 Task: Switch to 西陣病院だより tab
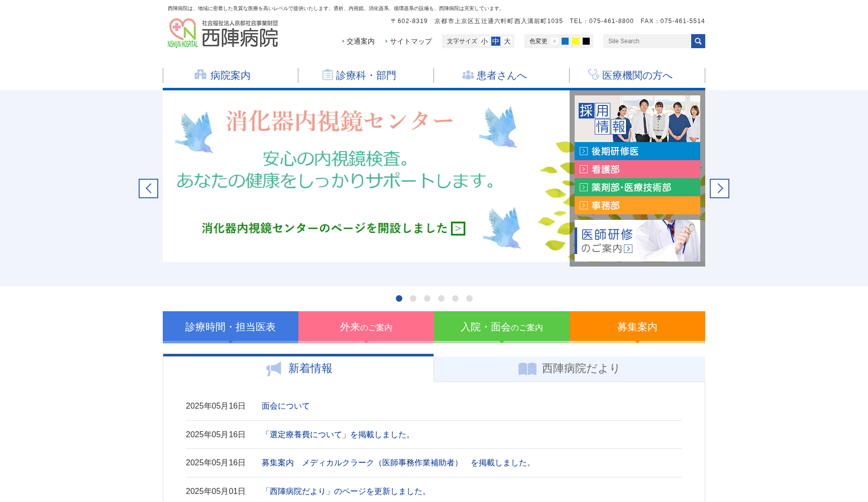[x=569, y=369]
